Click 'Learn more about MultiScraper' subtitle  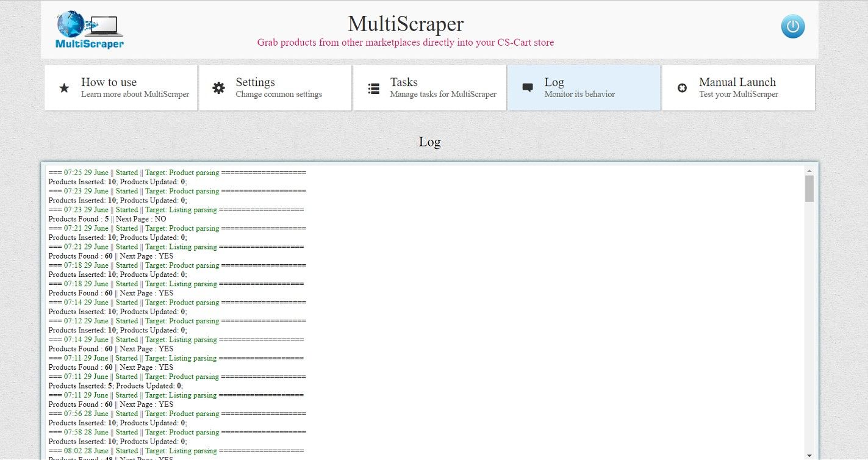(x=135, y=95)
